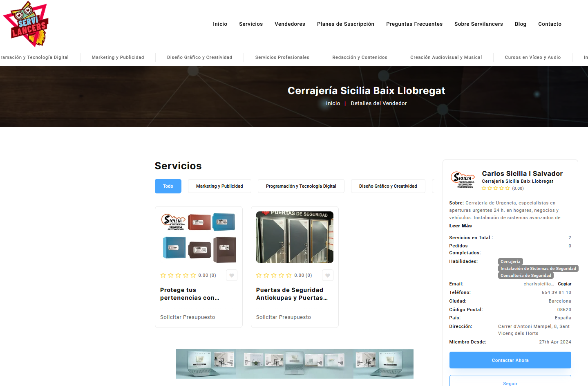Click vendor name Carlos Sicilia I Salvador
Viewport: 588px width, 386px height.
522,174
